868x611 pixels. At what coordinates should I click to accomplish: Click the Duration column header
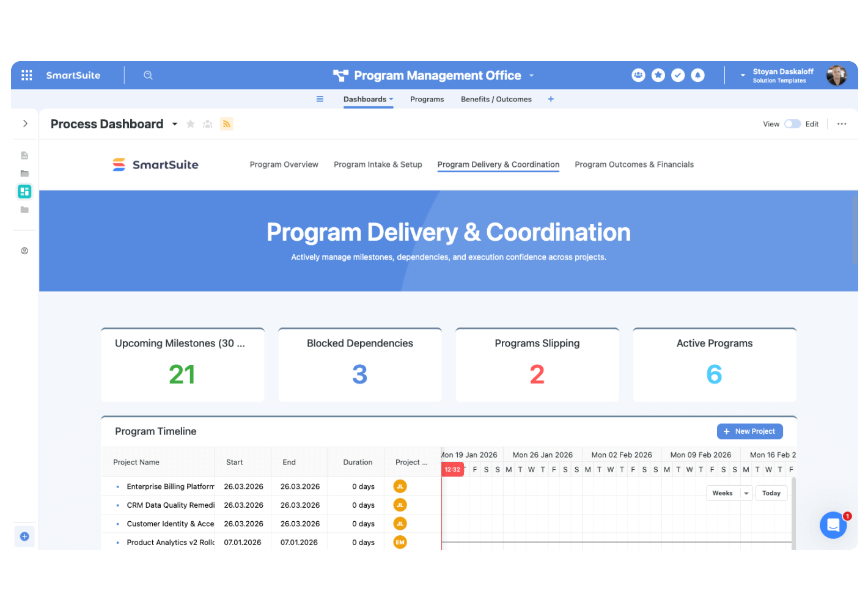tap(356, 462)
